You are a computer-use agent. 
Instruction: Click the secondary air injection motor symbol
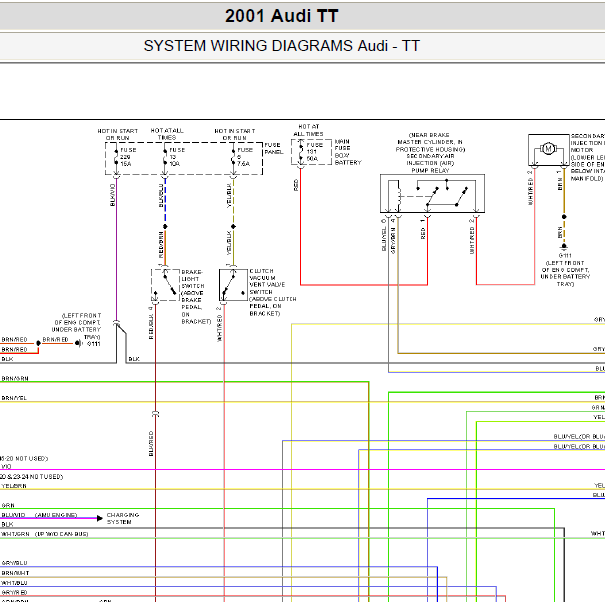coord(548,149)
